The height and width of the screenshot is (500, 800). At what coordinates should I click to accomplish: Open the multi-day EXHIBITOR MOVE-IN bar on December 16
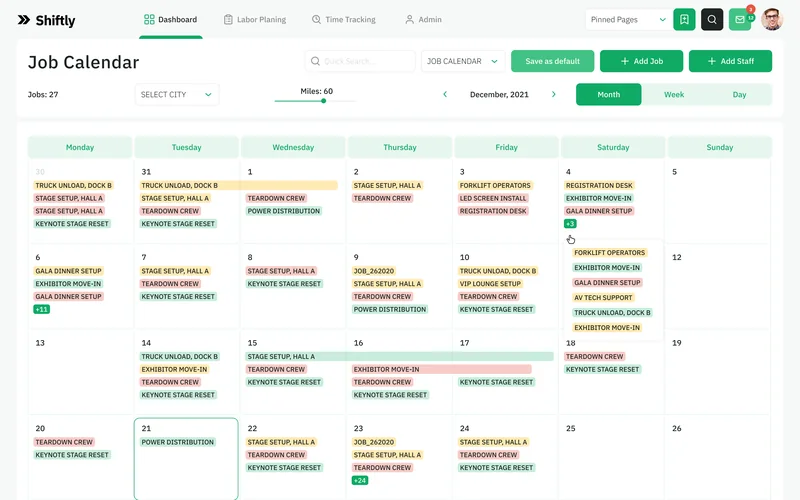coord(442,369)
